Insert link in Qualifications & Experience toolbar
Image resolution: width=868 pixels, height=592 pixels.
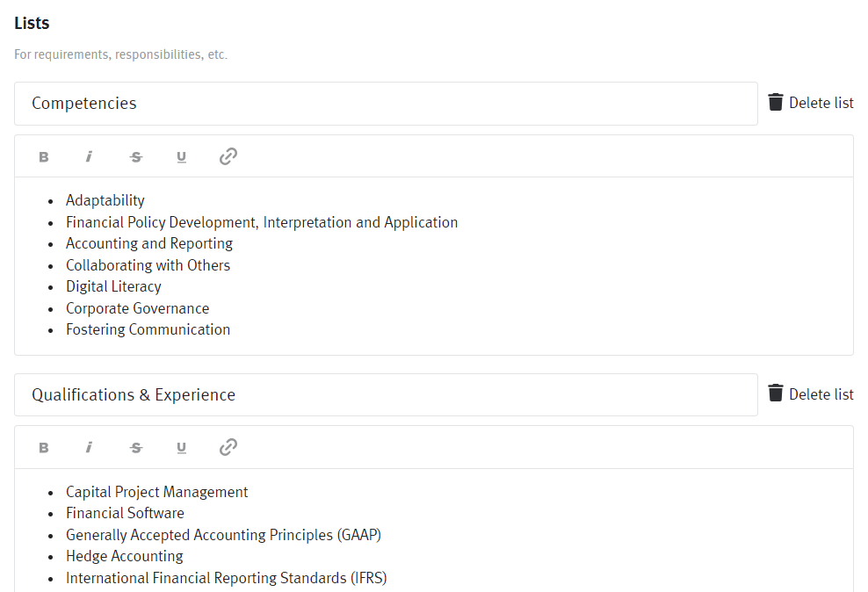tap(228, 447)
